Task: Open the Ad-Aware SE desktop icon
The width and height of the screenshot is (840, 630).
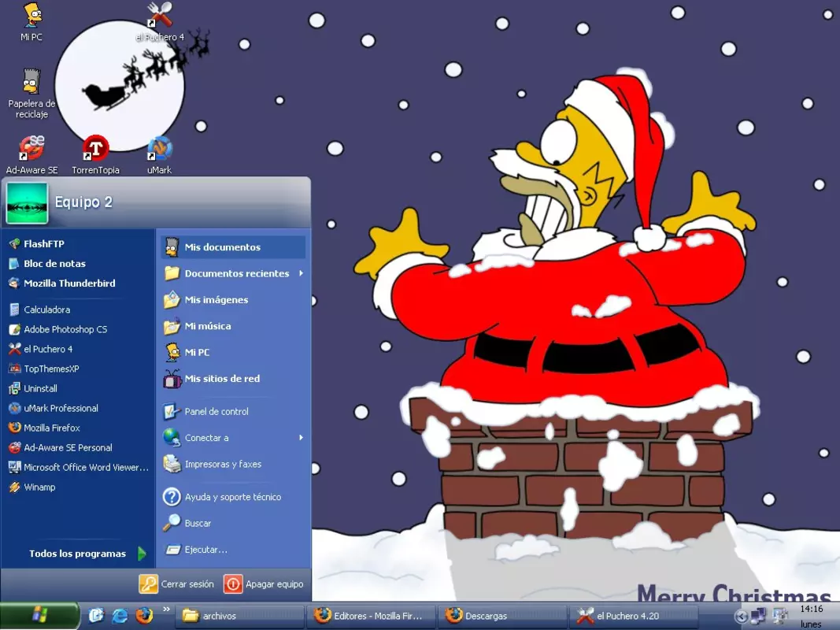Action: [31, 155]
